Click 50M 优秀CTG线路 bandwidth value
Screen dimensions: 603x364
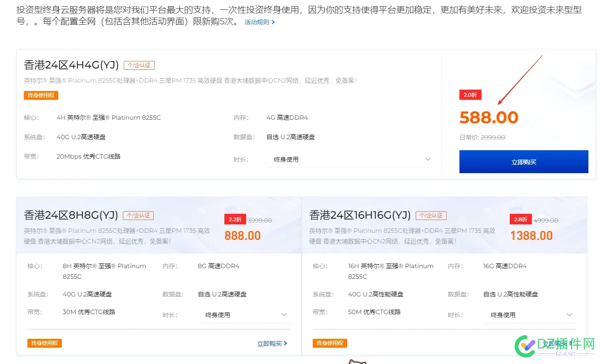(x=374, y=312)
